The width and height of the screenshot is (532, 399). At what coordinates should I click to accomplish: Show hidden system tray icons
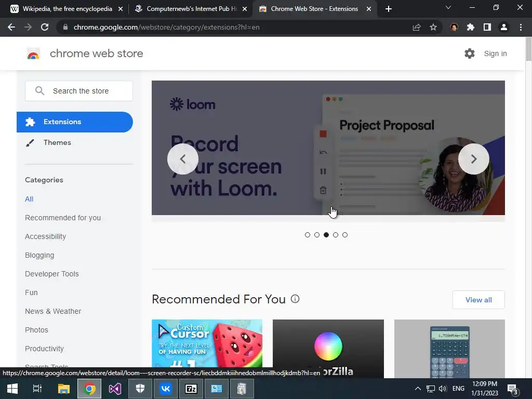(418, 389)
